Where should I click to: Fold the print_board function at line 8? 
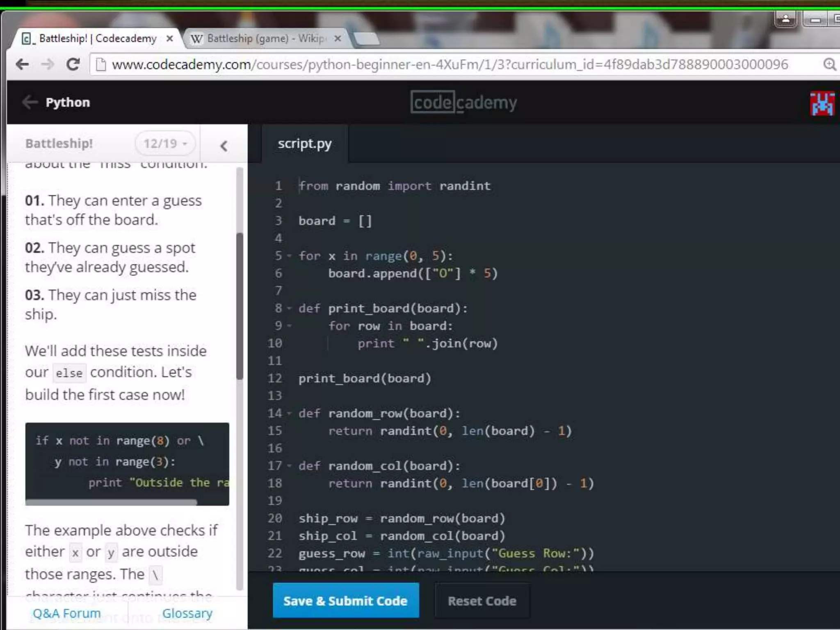[x=289, y=308]
